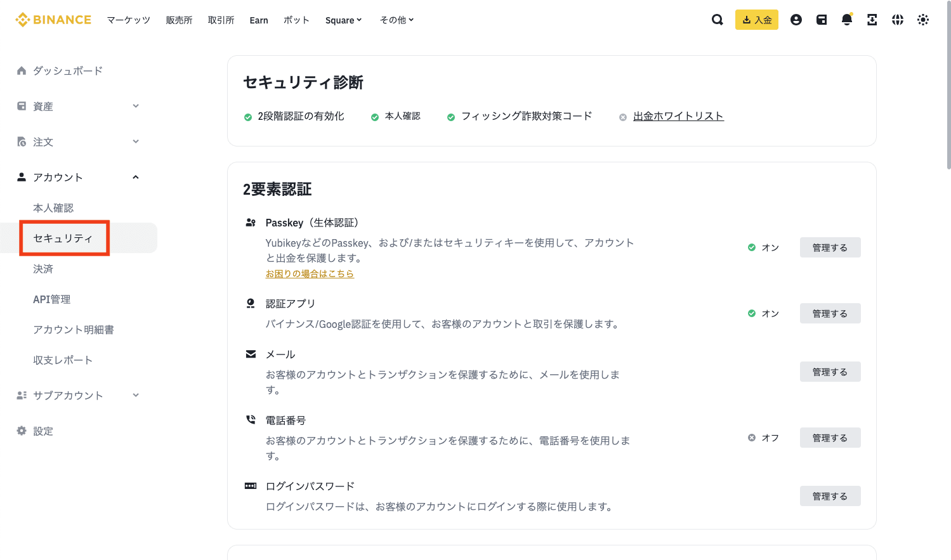Screen dimensions: 951x560
Task: Select API管理 in the sidebar
Action: [x=52, y=299]
